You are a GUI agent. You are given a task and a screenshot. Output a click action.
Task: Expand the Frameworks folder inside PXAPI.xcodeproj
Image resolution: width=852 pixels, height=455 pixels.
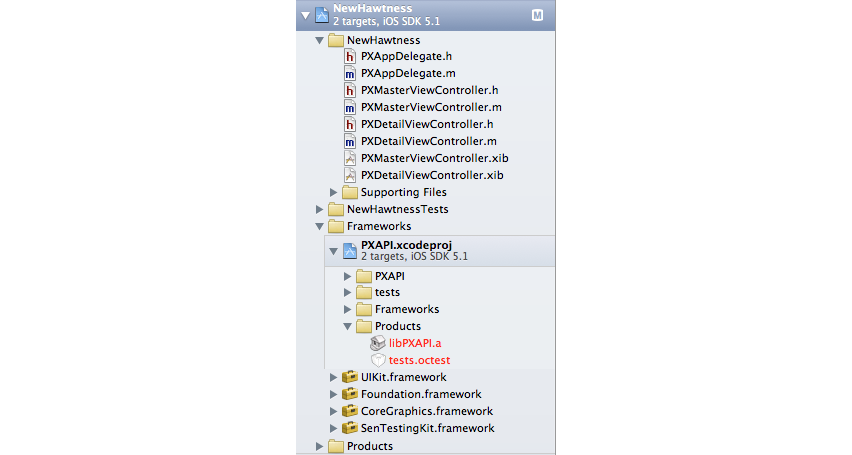pyautogui.click(x=347, y=309)
